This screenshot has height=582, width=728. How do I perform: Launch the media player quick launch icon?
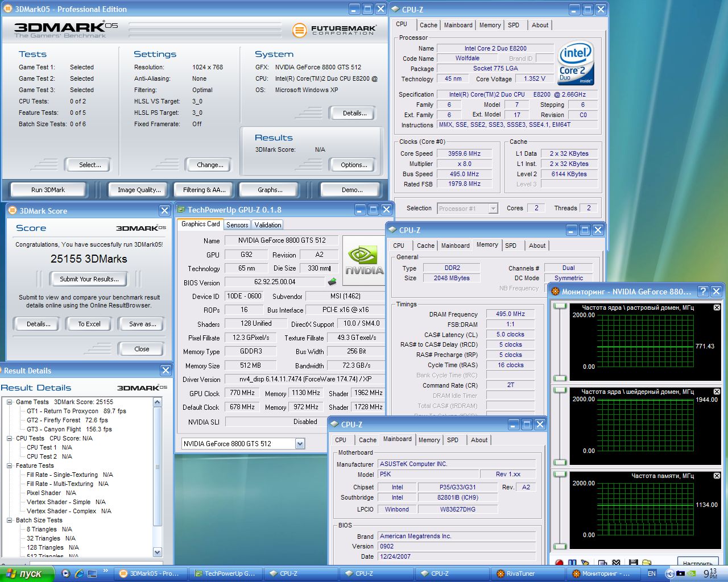(x=65, y=573)
